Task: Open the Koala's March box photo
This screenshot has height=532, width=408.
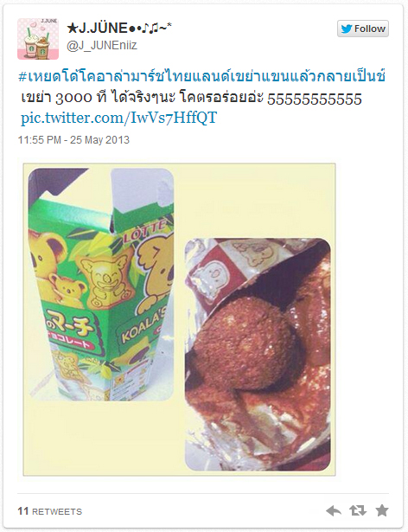Action: point(101,285)
